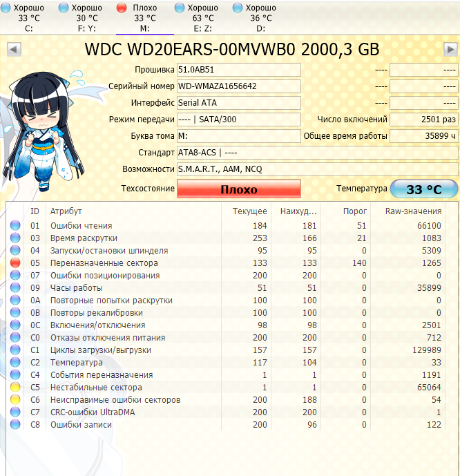
Task: Click the status icon for Ошибки записи
Action: (x=15, y=424)
